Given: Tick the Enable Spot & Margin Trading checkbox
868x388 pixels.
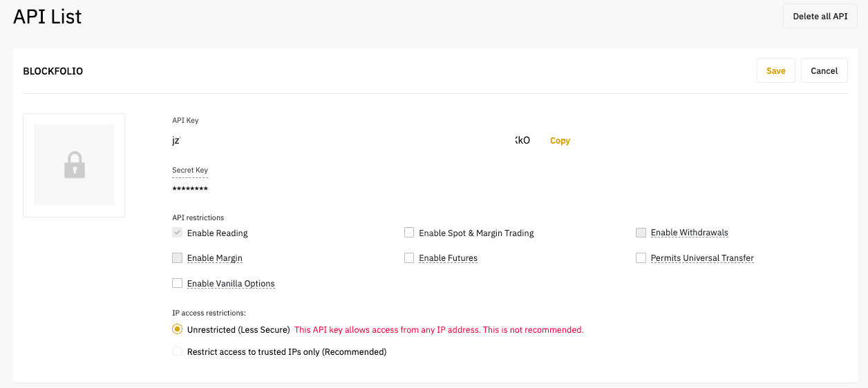Looking at the screenshot, I should coord(409,233).
